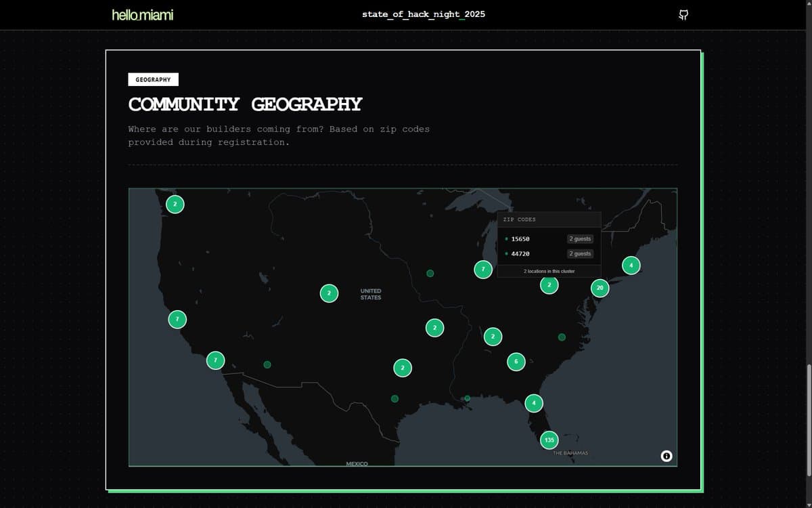This screenshot has width=812, height=508.
Task: Select the 2-count Pacific Northwest cluster marker
Action: (175, 203)
